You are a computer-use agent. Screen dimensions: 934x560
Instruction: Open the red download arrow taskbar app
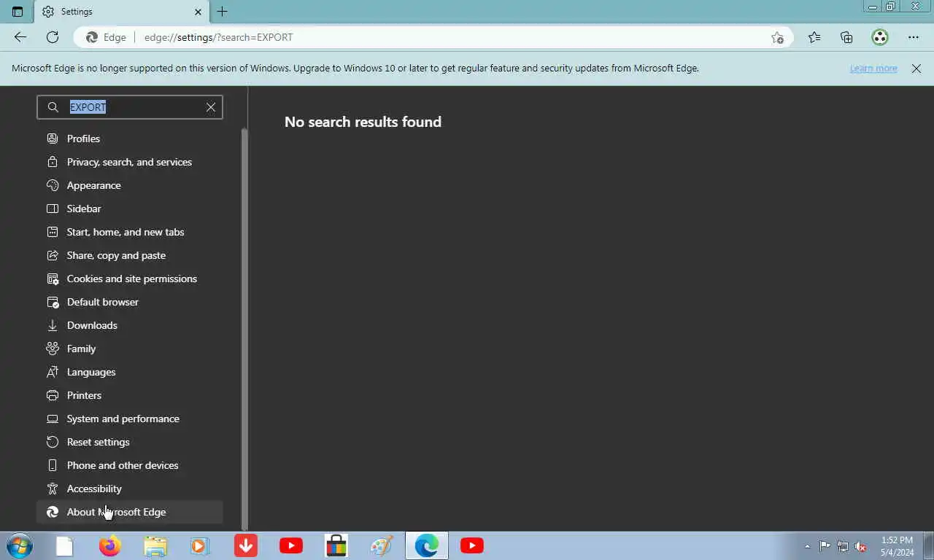point(246,545)
